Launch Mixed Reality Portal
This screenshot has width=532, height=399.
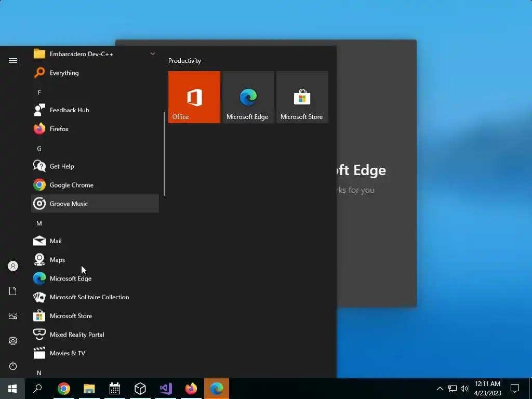coord(95,334)
